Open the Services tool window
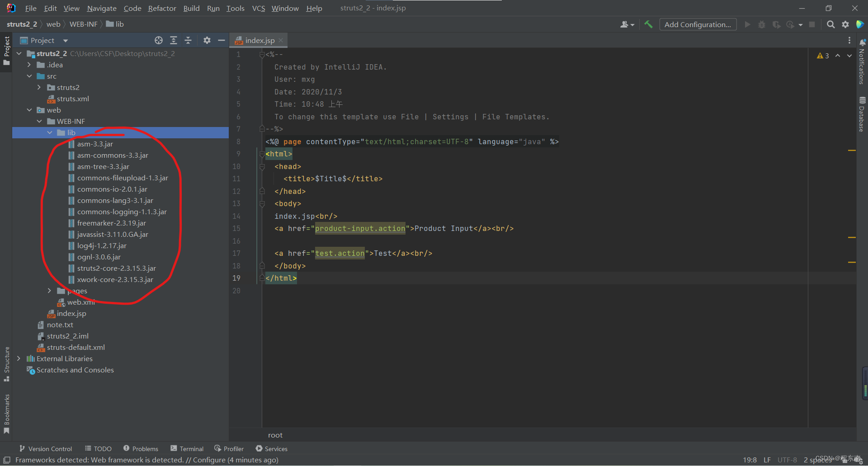The image size is (868, 466). (272, 448)
